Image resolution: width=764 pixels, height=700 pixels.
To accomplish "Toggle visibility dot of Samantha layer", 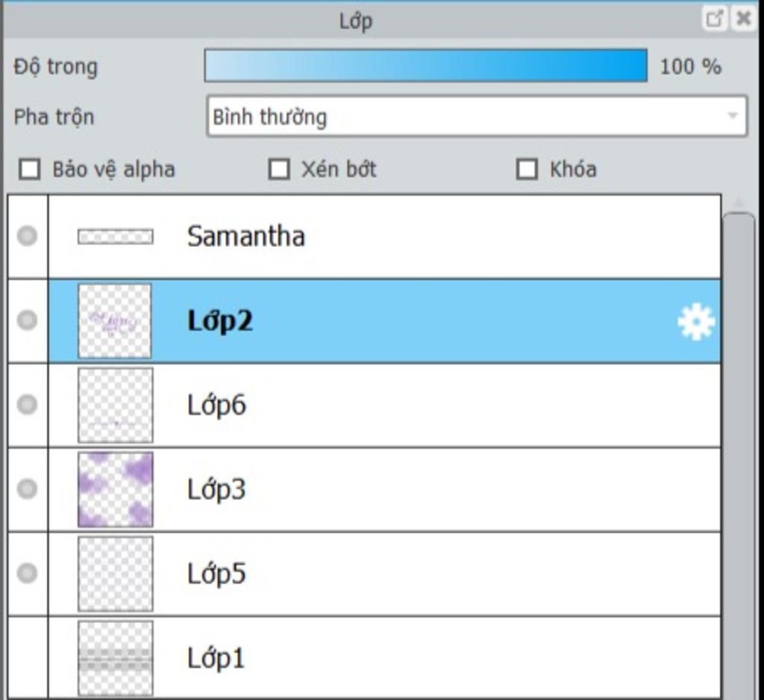I will pos(28,236).
